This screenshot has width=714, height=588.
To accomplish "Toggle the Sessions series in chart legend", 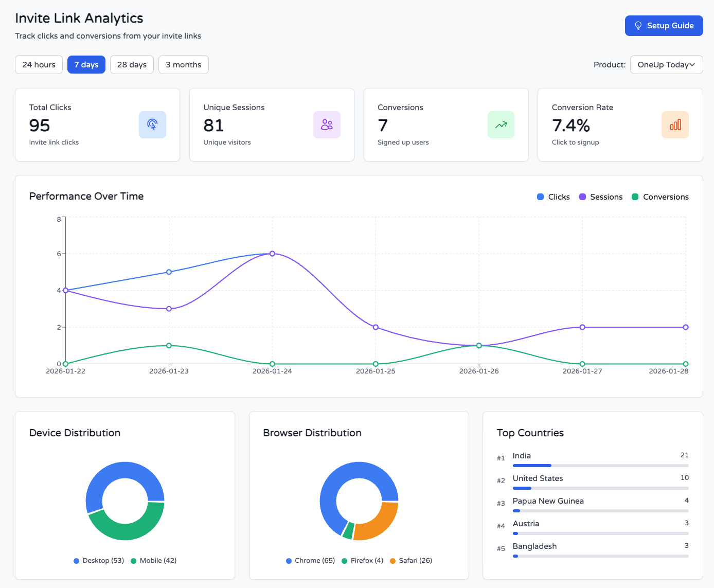I will click(600, 197).
